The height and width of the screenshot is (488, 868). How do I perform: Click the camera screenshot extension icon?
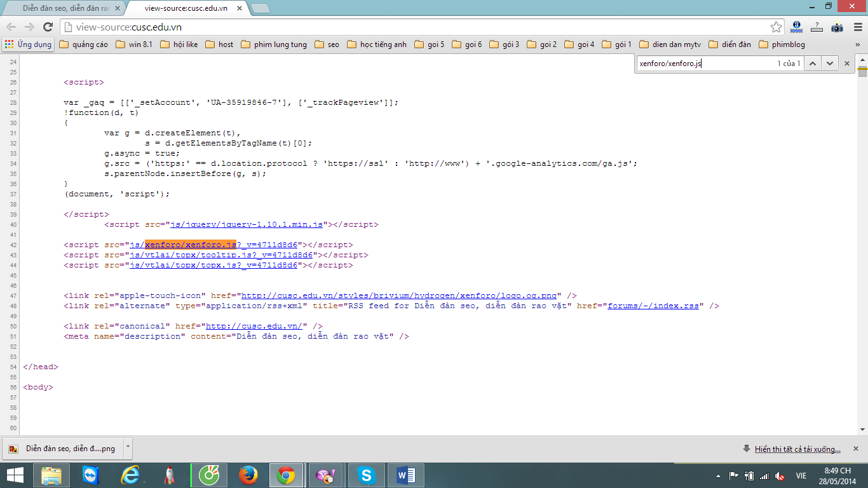(x=837, y=27)
